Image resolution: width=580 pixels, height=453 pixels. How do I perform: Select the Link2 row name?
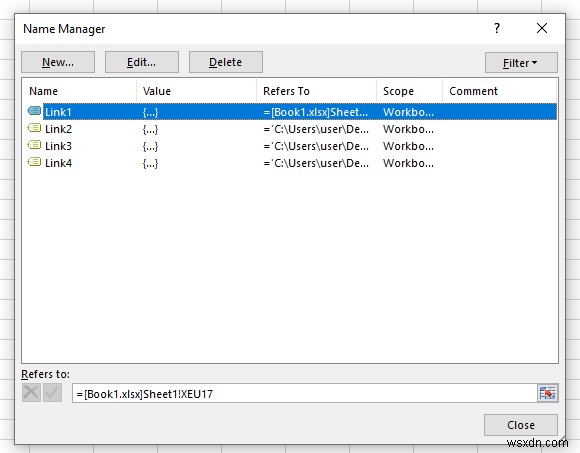click(x=58, y=129)
